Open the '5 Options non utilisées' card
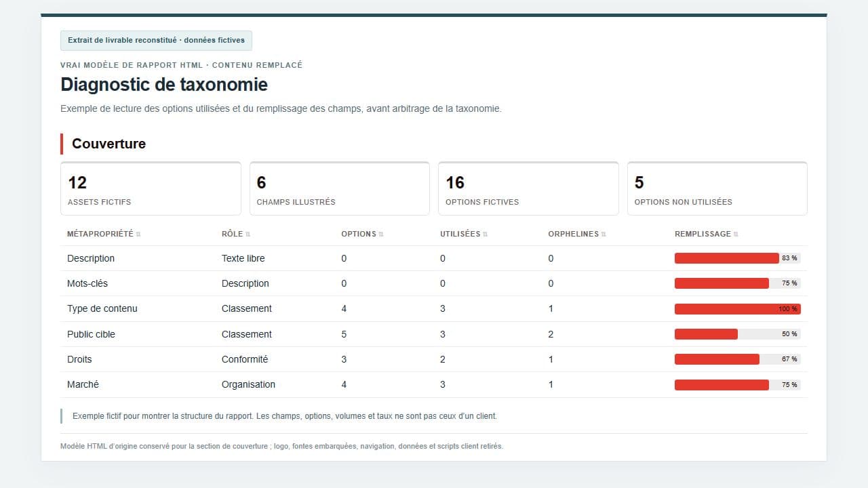This screenshot has width=868, height=488. point(717,188)
